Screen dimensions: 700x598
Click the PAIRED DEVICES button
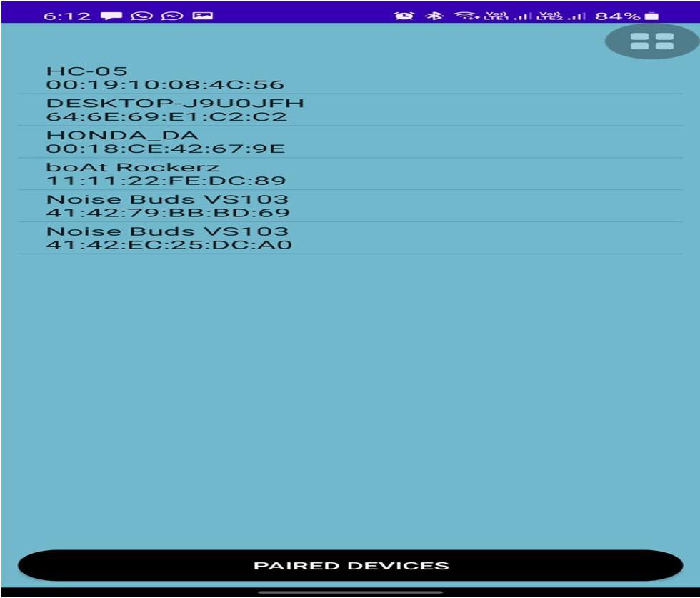click(351, 565)
